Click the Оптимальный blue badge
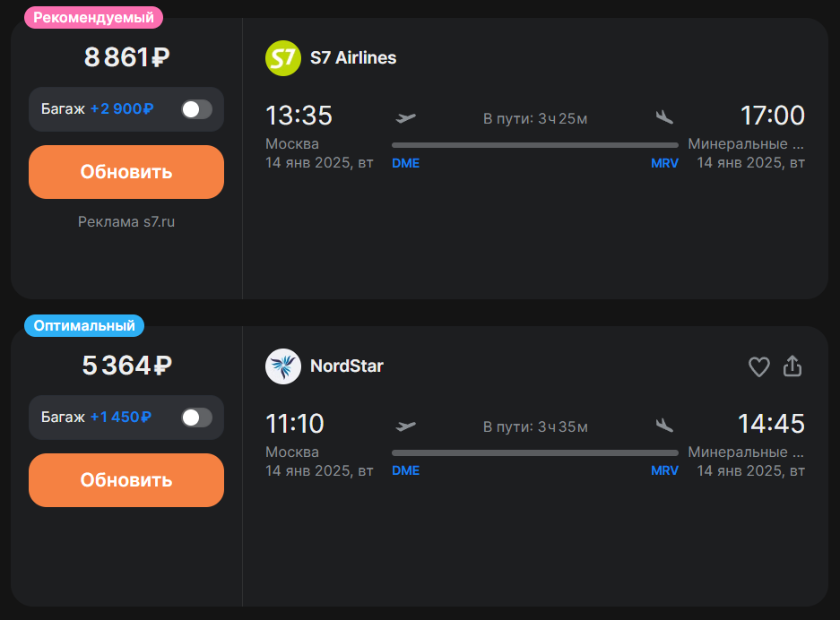 (84, 325)
